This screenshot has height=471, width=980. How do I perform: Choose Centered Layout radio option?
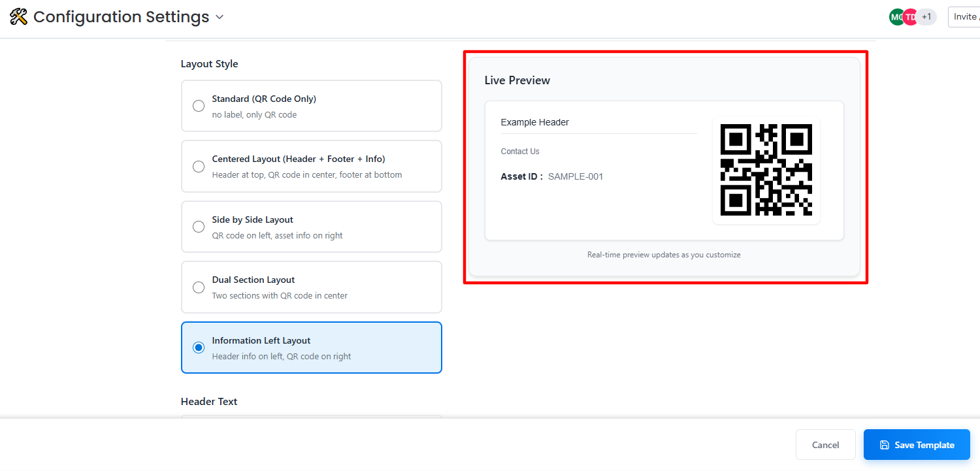point(199,167)
